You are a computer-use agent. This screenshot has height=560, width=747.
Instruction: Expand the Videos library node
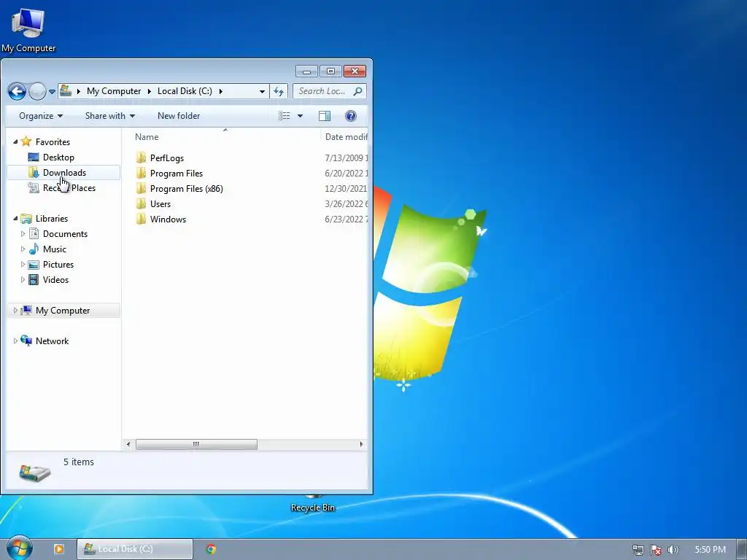23,279
